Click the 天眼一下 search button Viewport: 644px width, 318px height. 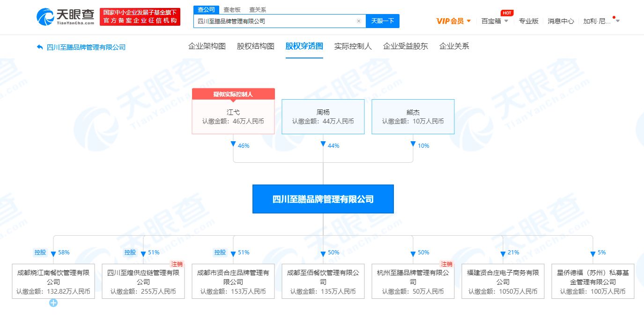383,21
